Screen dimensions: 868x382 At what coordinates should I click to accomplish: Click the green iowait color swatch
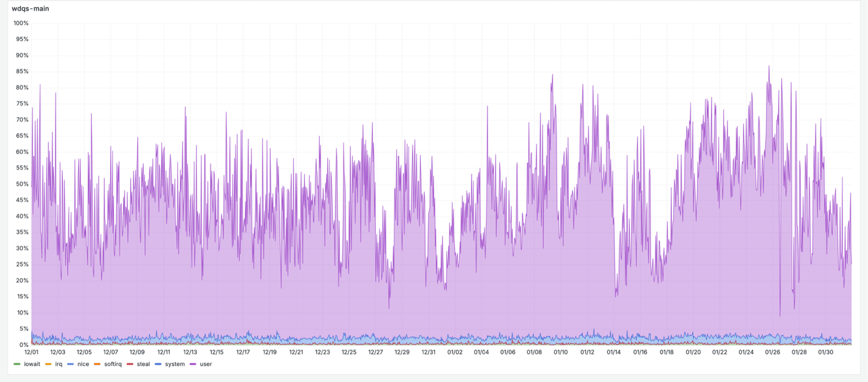pyautogui.click(x=17, y=364)
